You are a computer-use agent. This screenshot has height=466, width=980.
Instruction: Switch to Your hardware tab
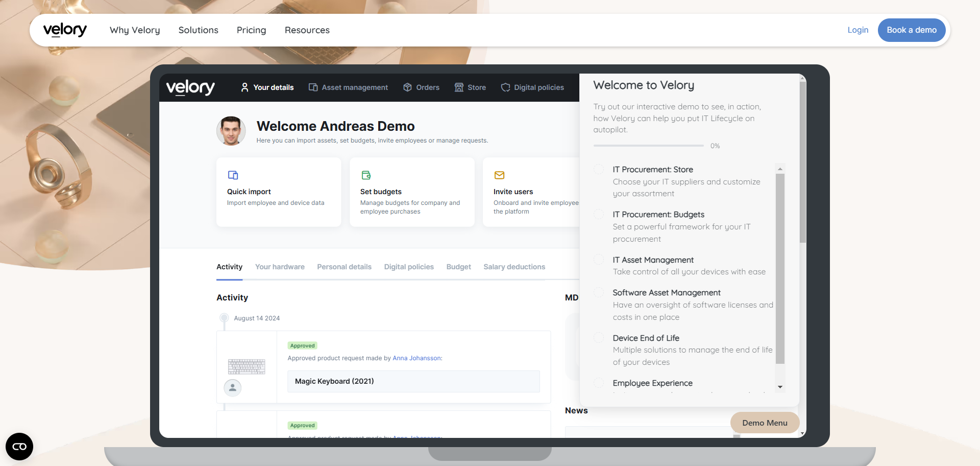[280, 267]
